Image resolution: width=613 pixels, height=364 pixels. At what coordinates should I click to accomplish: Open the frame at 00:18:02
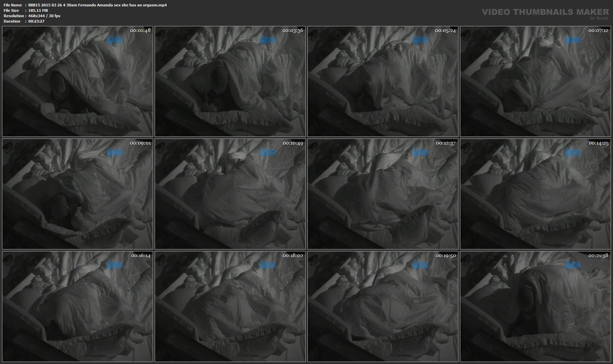pos(230,306)
